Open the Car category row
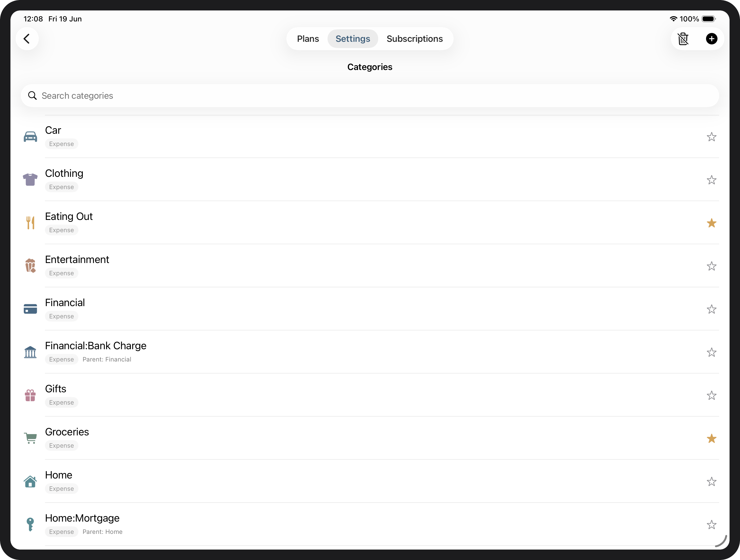 click(x=370, y=137)
